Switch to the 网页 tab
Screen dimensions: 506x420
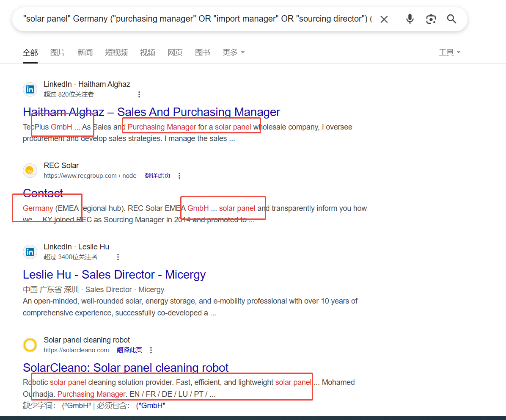click(175, 52)
